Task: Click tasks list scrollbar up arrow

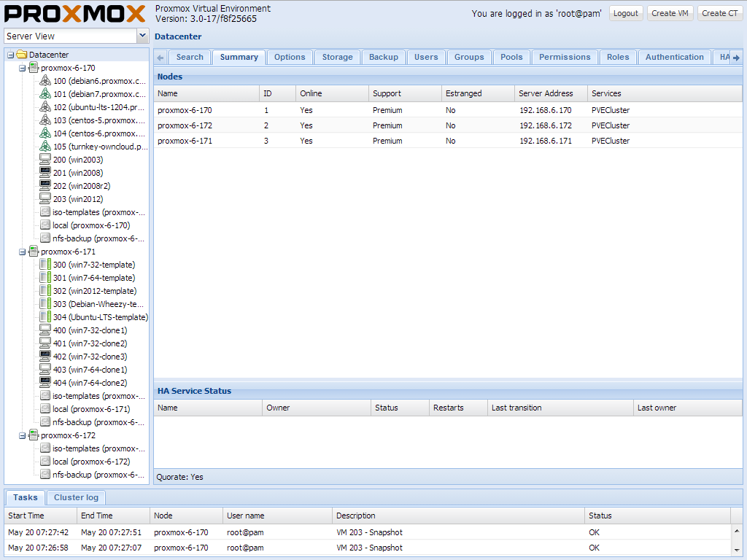Action: (x=737, y=531)
